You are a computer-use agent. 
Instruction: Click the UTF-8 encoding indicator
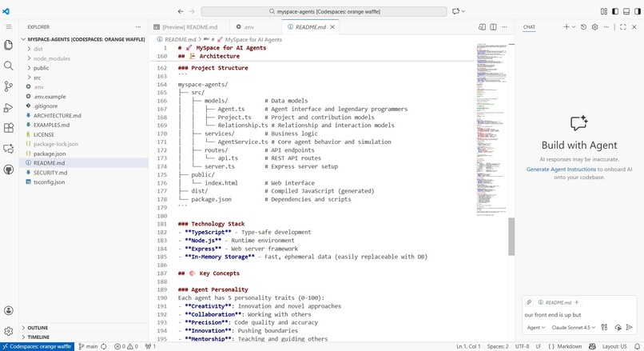522,346
